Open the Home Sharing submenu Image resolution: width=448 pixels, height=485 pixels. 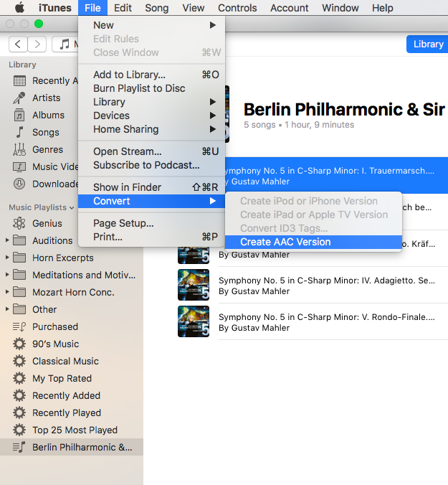pos(152,129)
